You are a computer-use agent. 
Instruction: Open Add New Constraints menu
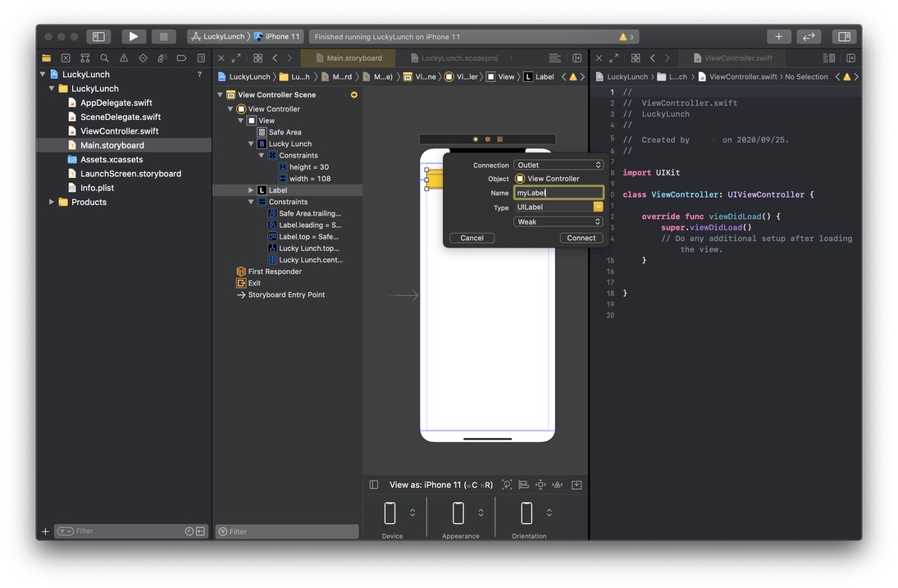point(540,485)
